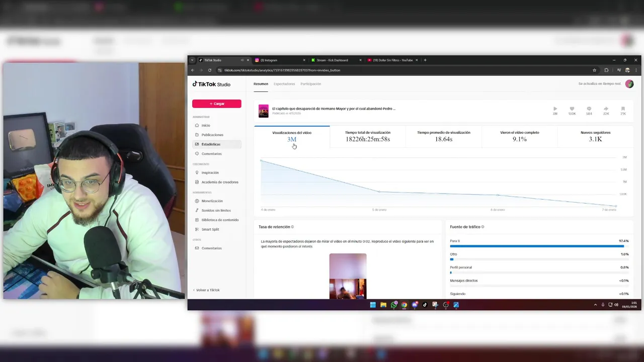Image resolution: width=644 pixels, height=362 pixels.
Task: Close the Kick Dashboard browser tab
Action: click(x=360, y=60)
